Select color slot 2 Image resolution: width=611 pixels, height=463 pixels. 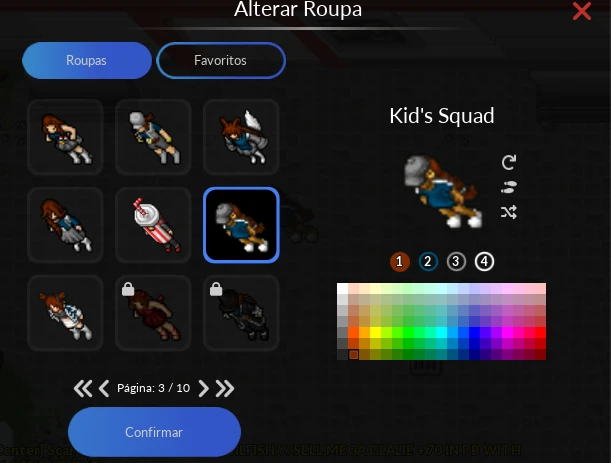428,262
